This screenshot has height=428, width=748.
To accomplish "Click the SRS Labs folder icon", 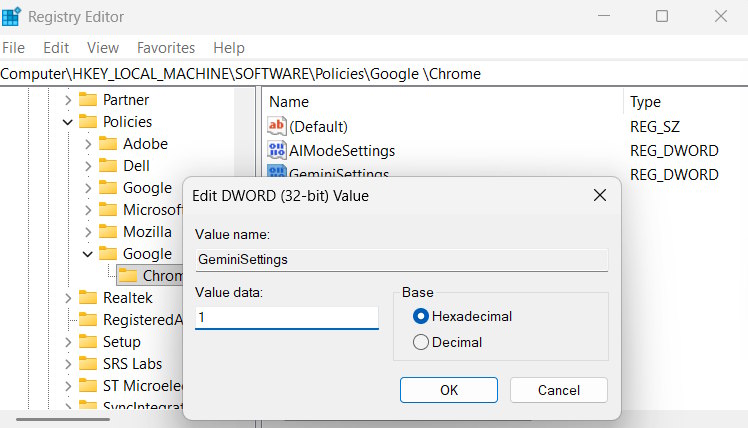I will pyautogui.click(x=88, y=363).
